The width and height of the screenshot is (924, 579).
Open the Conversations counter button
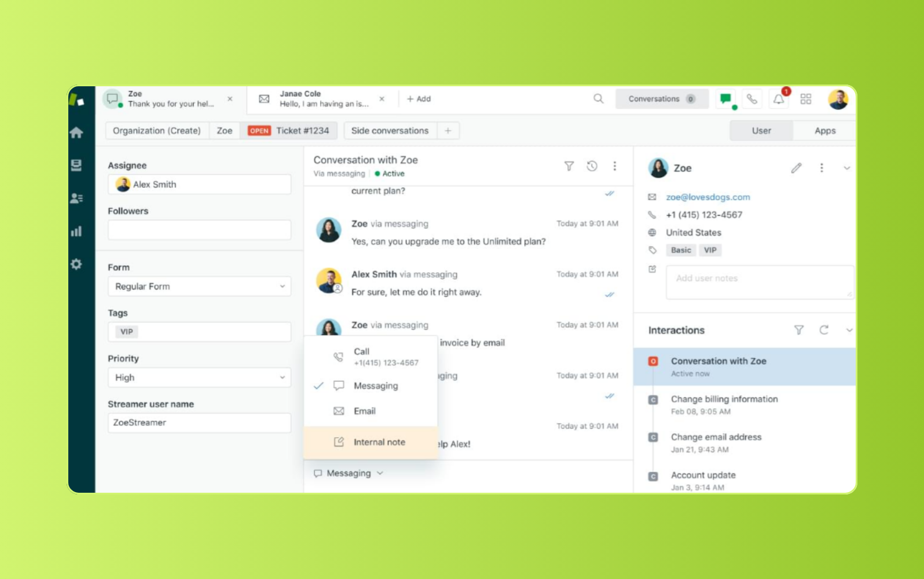pos(662,99)
